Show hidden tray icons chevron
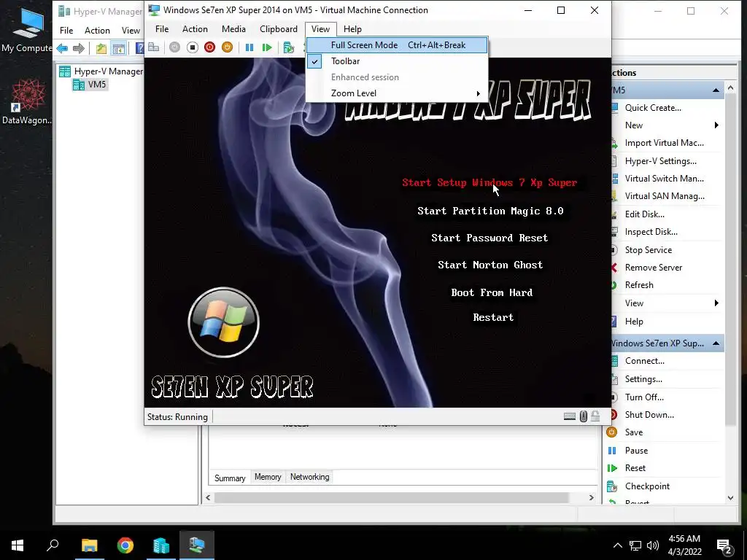The width and height of the screenshot is (747, 560). tap(617, 545)
